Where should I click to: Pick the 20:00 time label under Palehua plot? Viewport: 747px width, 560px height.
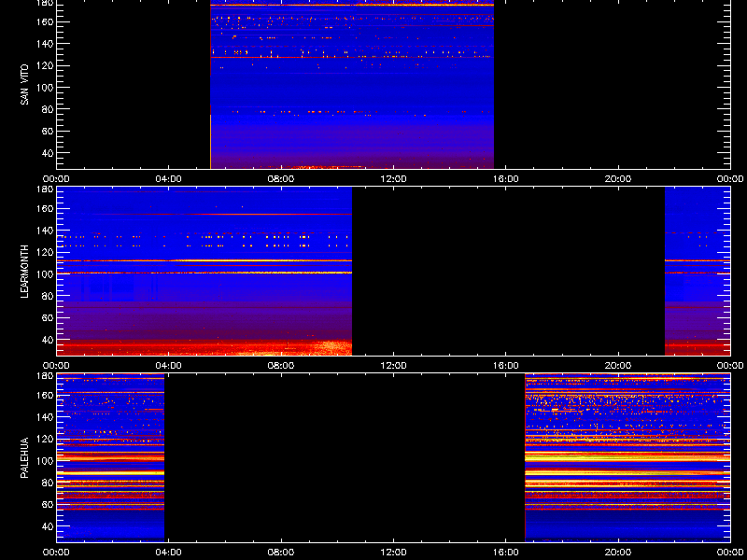tap(618, 553)
